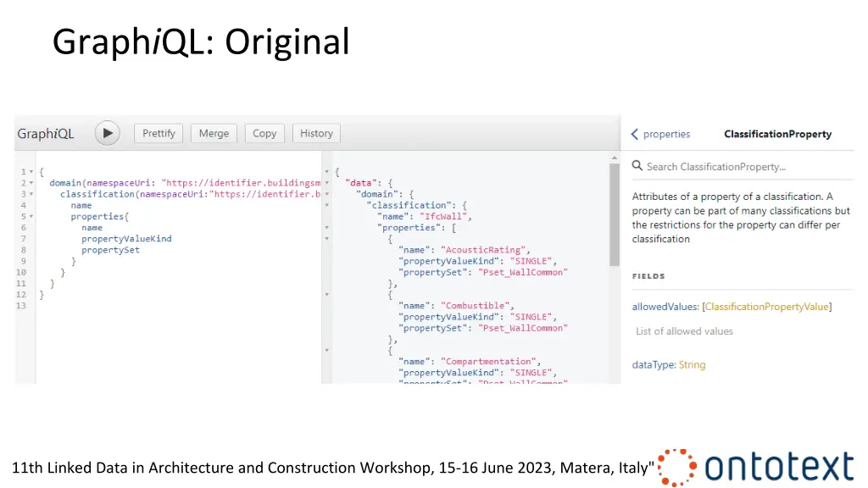868x488 pixels.
Task: Click the results pane vertical scrollbar thumb
Action: tap(614, 214)
